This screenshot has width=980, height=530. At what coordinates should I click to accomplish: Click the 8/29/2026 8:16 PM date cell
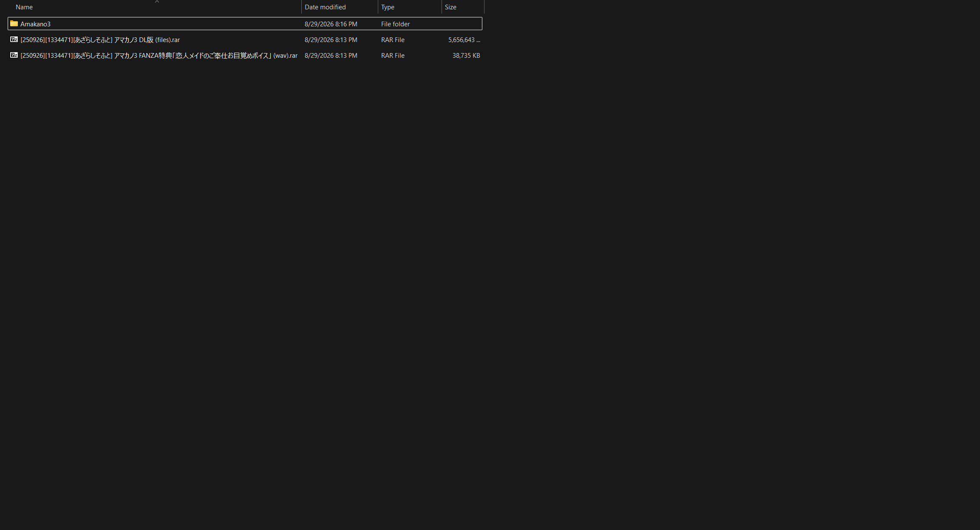click(331, 24)
